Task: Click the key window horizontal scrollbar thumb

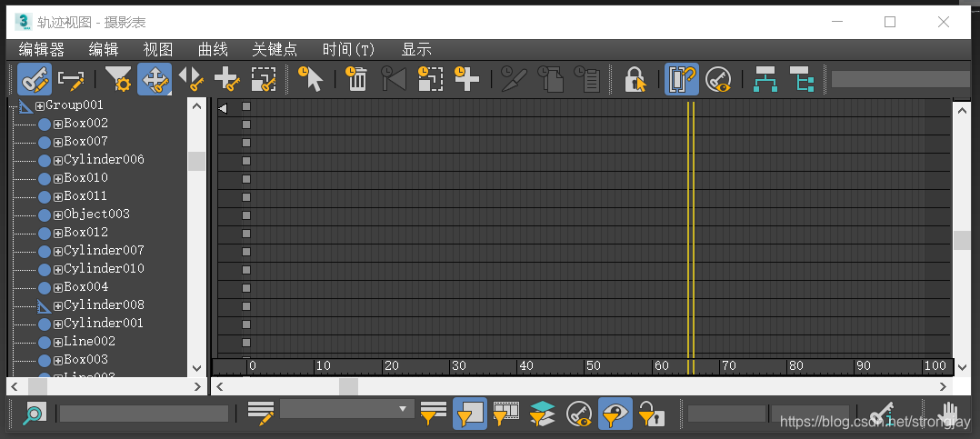Action: click(349, 387)
